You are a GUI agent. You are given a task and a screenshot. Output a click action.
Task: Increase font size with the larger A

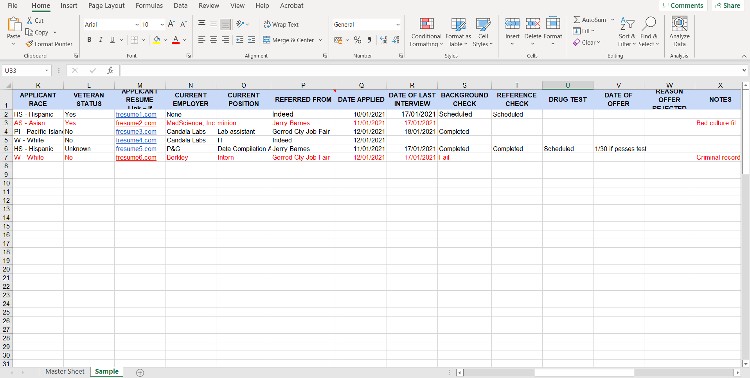171,24
